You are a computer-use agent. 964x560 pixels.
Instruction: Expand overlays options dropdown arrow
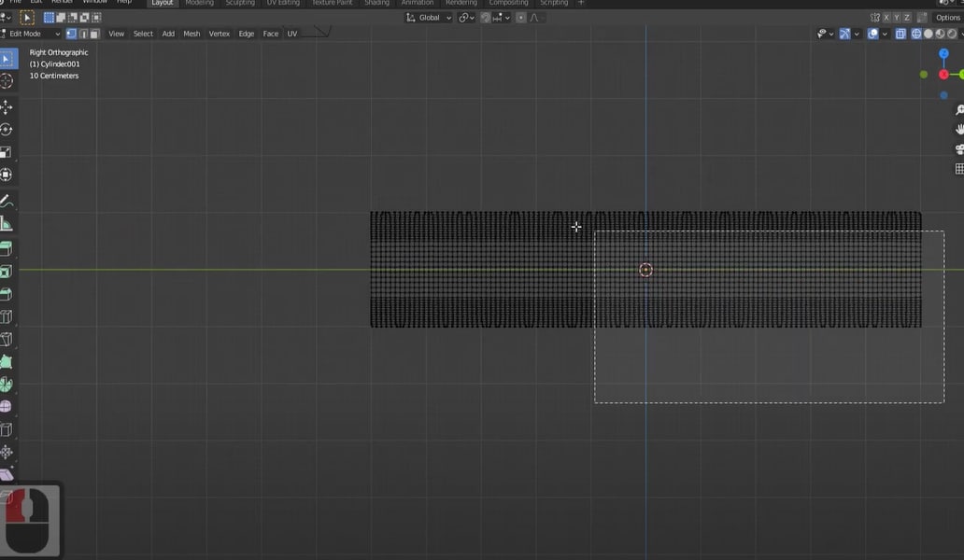click(885, 34)
